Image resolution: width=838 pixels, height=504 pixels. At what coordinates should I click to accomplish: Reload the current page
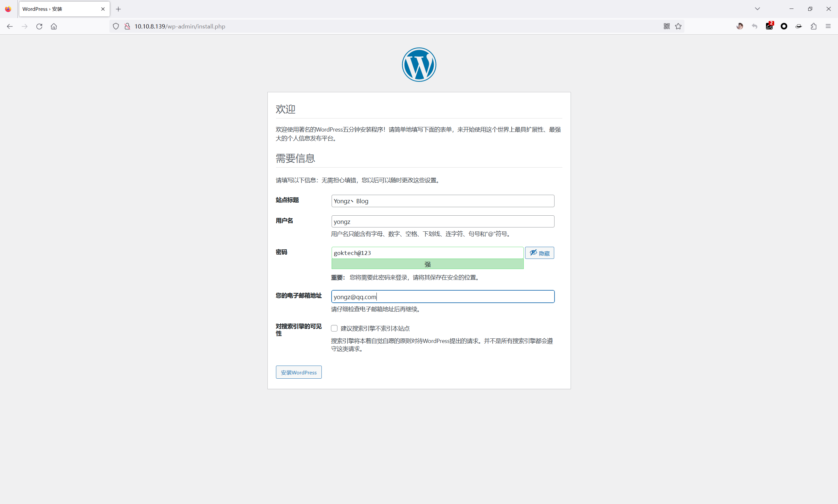39,27
